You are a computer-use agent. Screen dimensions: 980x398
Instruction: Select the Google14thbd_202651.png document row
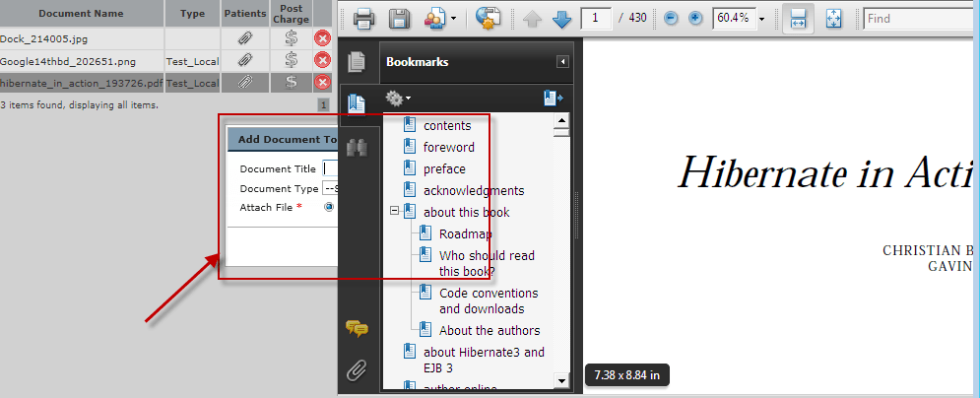[x=165, y=61]
